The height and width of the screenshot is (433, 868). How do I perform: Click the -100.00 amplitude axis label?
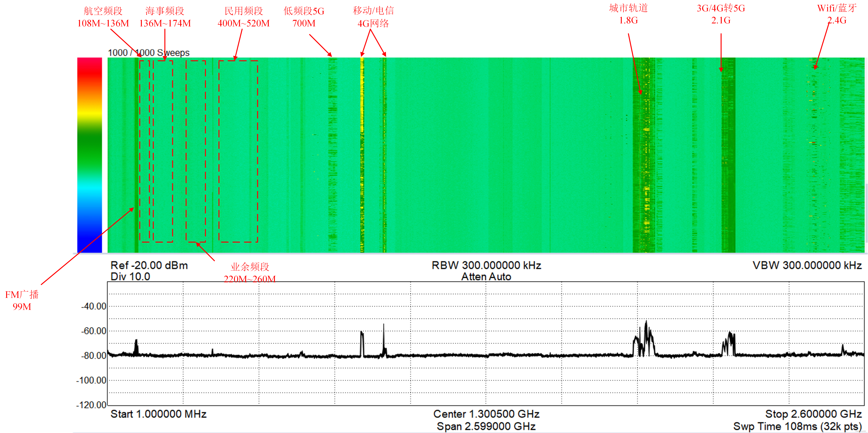tap(91, 380)
